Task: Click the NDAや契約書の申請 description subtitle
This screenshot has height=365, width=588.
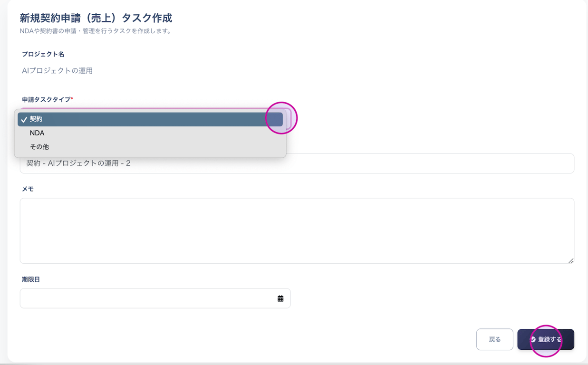Action: [96, 31]
